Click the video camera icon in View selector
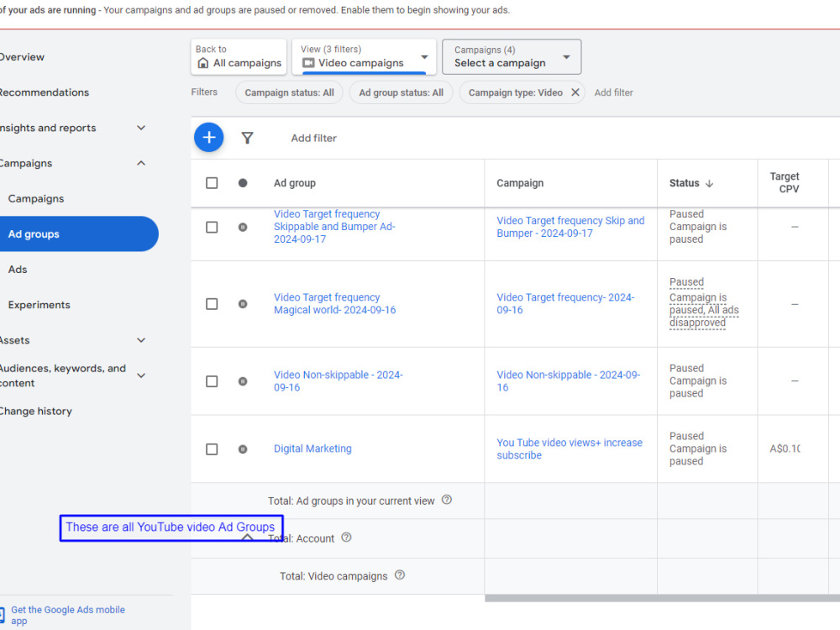Image resolution: width=840 pixels, height=630 pixels. click(x=308, y=63)
